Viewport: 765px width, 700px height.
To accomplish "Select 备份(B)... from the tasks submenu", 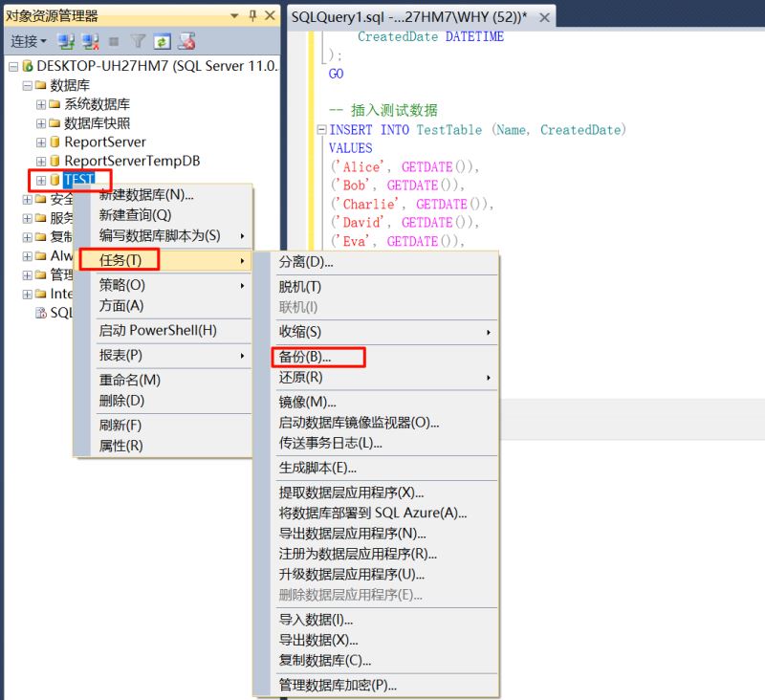I will click(x=304, y=357).
